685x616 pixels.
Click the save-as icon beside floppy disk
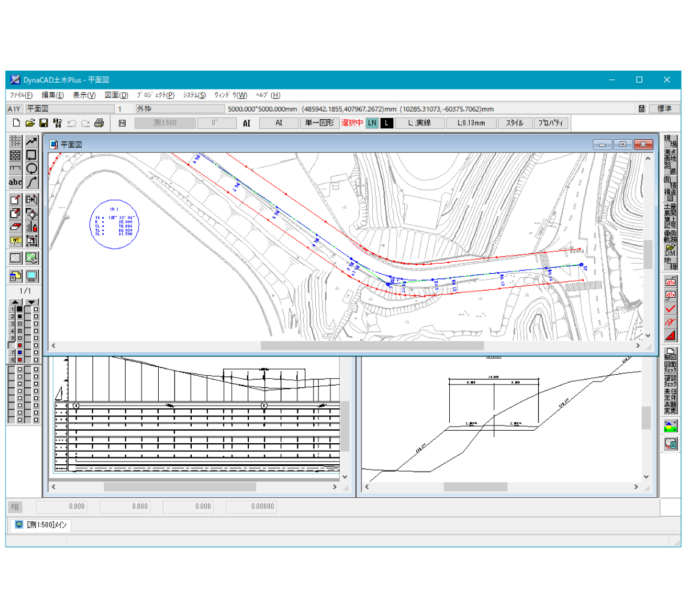coord(57,123)
